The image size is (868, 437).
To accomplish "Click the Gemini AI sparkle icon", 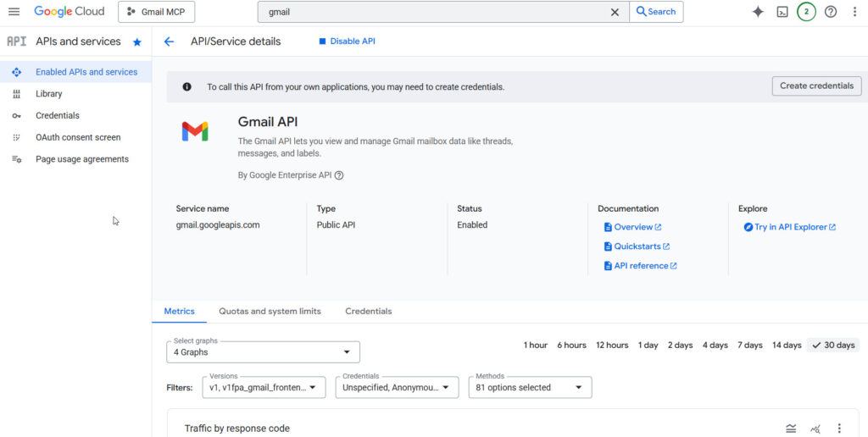I will (x=758, y=12).
